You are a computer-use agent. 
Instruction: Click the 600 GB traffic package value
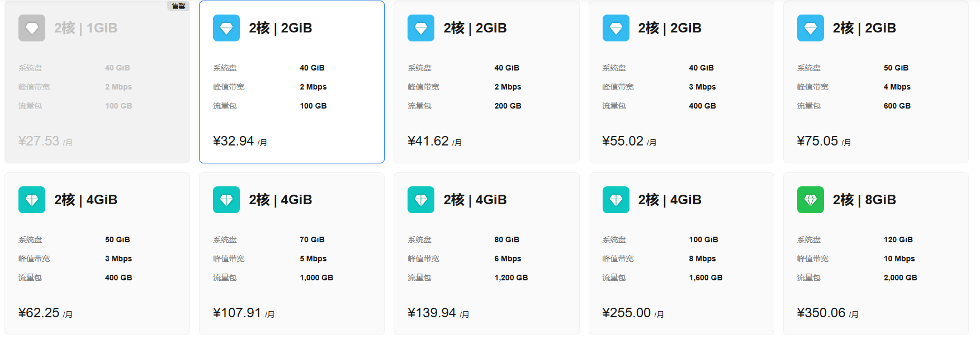pos(897,106)
